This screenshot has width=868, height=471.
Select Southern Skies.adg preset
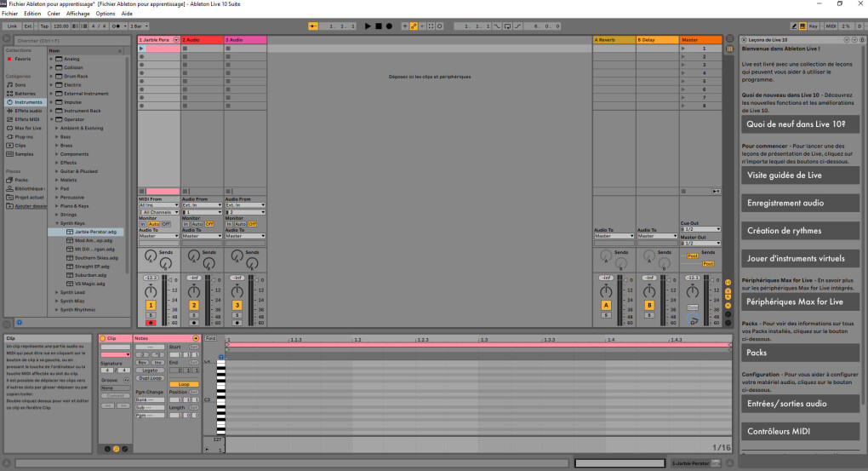coord(96,258)
